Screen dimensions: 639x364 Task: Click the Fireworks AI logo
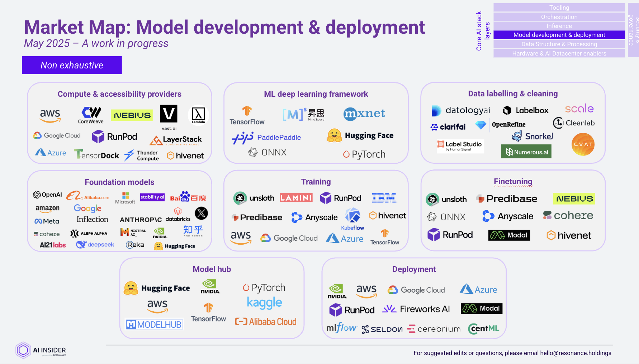(416, 309)
